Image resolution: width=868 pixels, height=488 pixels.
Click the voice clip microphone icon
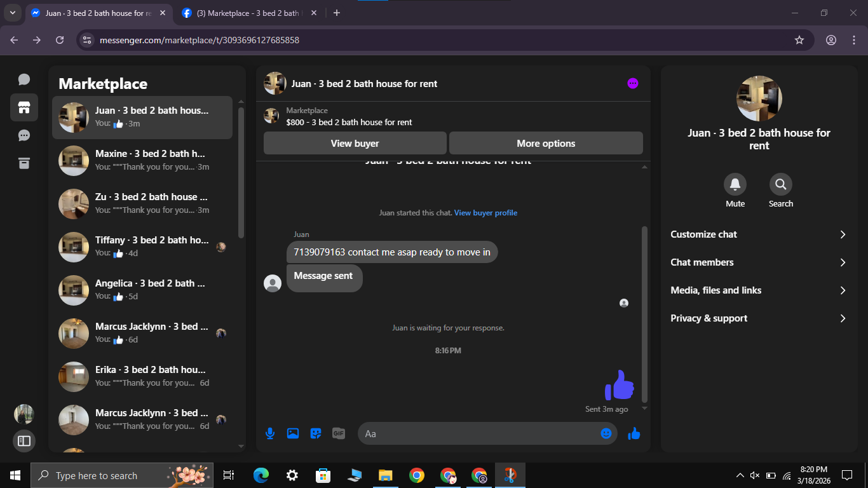coord(270,433)
